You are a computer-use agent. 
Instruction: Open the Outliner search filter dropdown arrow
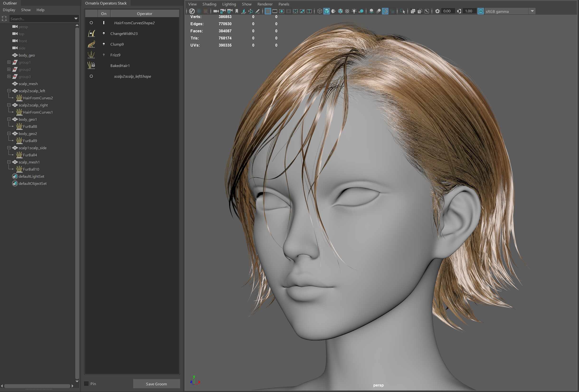click(x=76, y=19)
